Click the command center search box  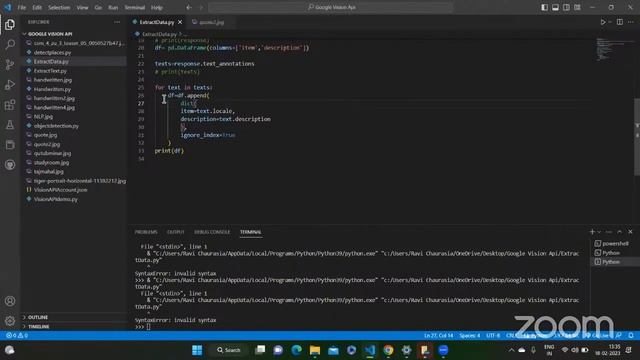[x=331, y=7]
